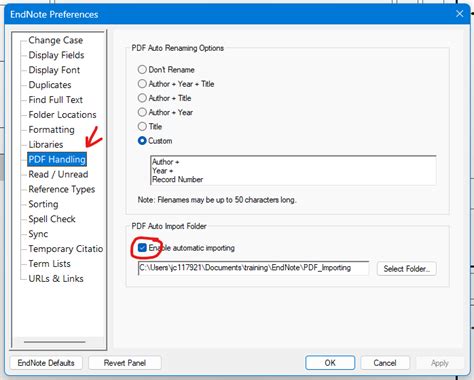Select PDF Handling in the list

tap(57, 159)
